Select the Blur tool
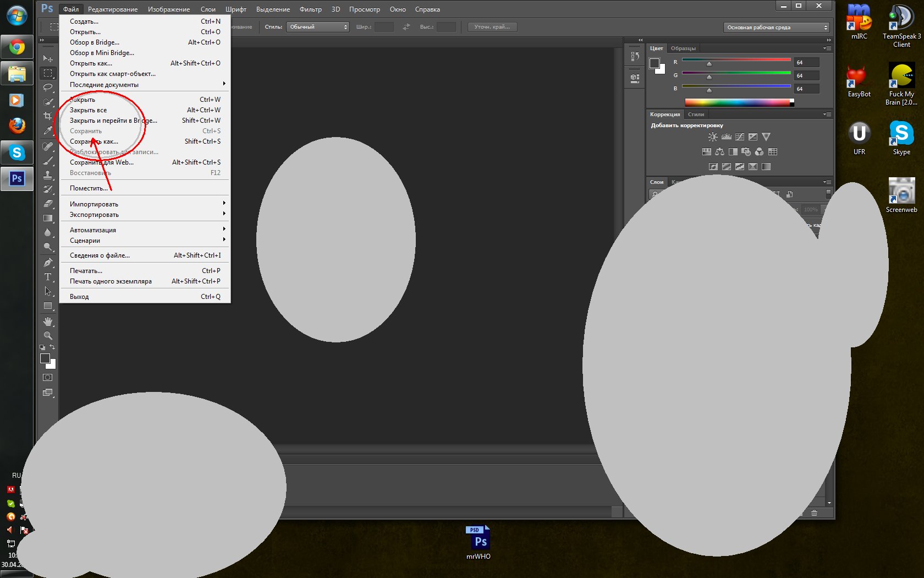This screenshot has width=924, height=578. 48,232
